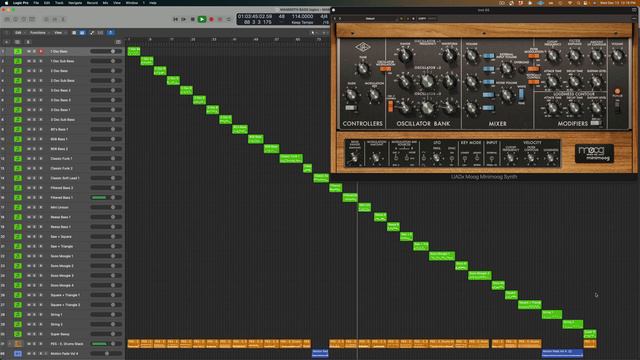Click the Oscillator 1 Range knob
The image size is (640, 360).
coord(405,55)
